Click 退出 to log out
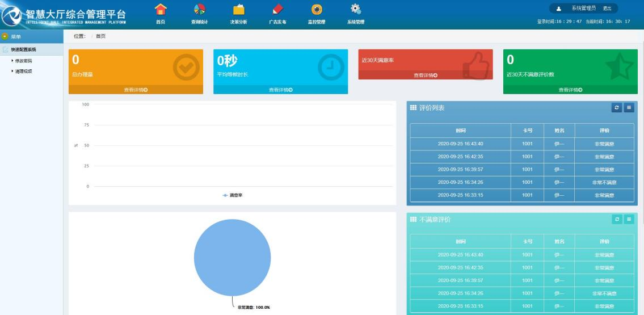The height and width of the screenshot is (315, 644). coord(607,9)
